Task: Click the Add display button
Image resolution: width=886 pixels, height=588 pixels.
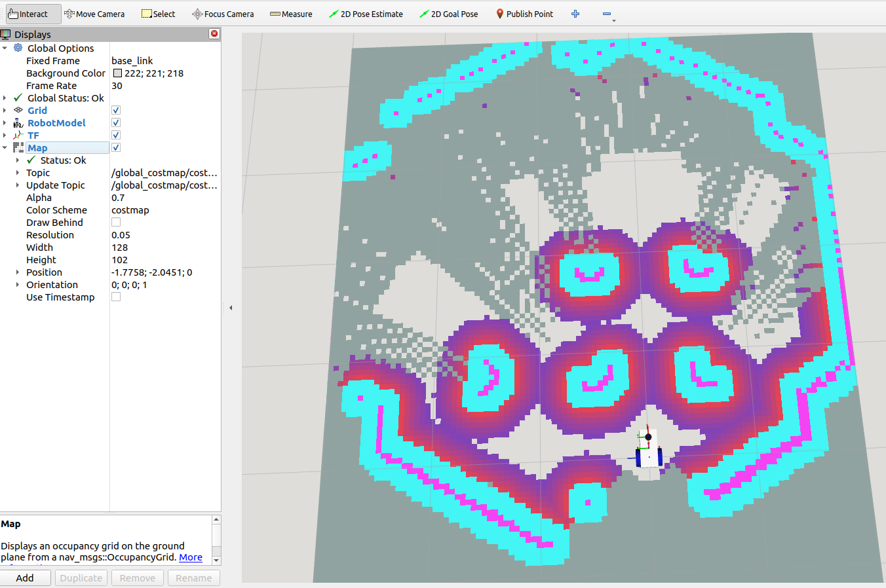Action: [26, 578]
